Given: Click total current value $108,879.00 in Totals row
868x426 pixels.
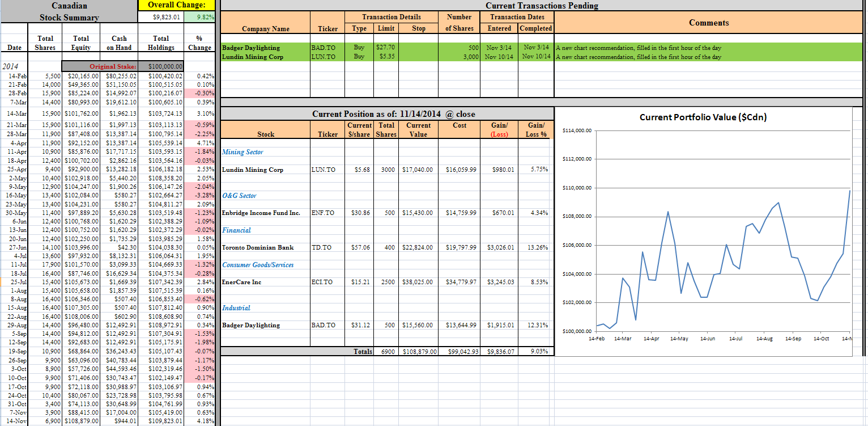Looking at the screenshot, I should click(x=418, y=352).
